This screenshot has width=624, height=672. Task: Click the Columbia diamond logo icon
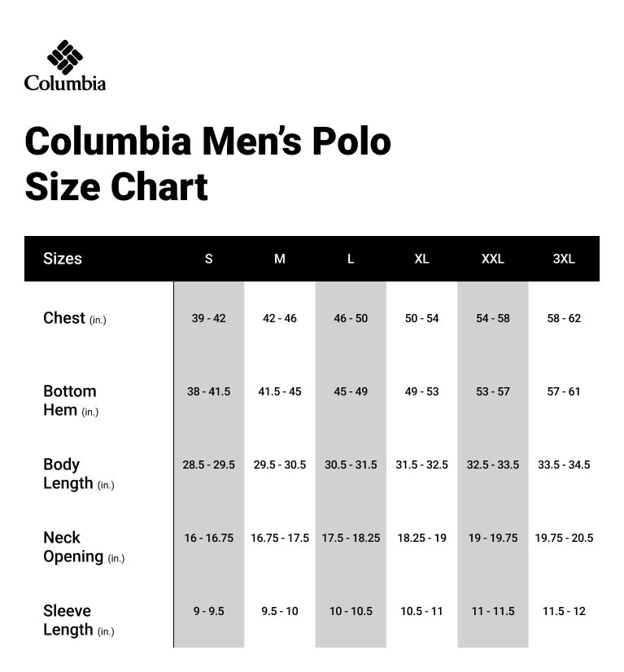tap(65, 56)
